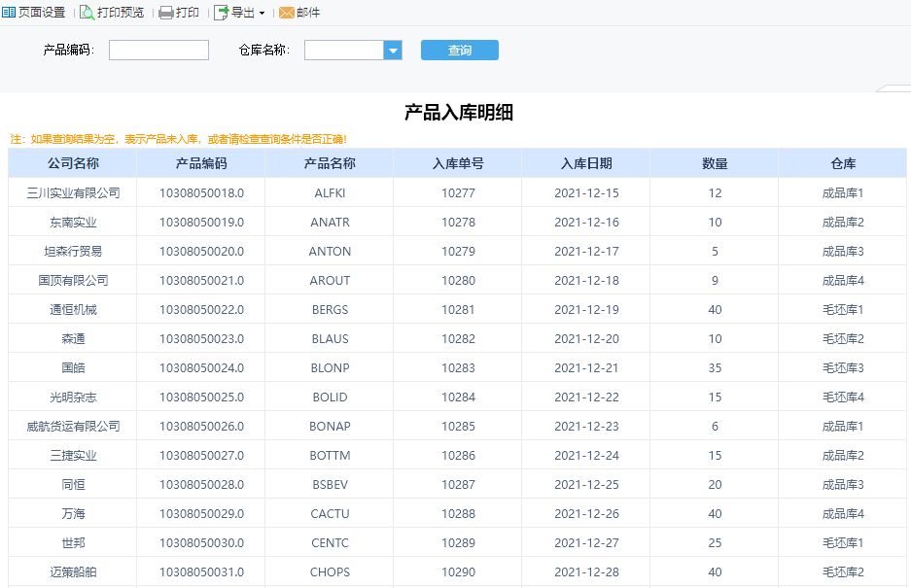Select product code cell 10308050024.0
Viewport: 911px width, 588px height.
click(201, 367)
